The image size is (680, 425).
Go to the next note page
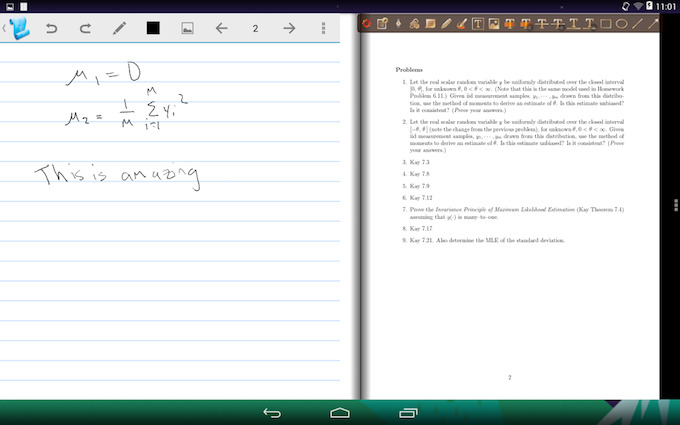tap(289, 28)
